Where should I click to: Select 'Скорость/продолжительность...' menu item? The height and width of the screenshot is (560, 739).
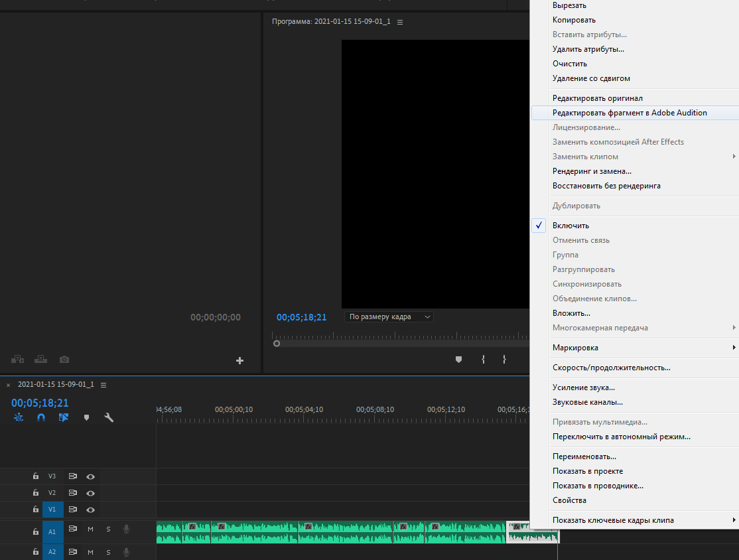pyautogui.click(x=611, y=368)
